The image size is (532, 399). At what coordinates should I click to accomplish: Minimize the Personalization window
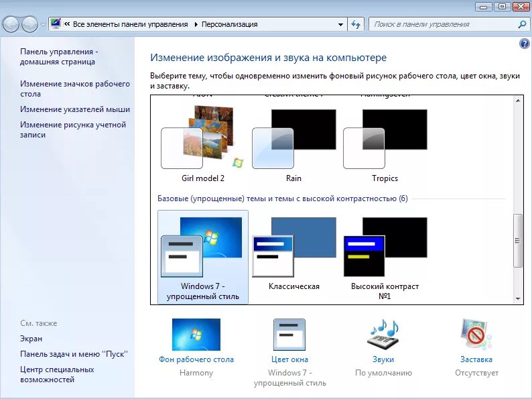(x=484, y=7)
